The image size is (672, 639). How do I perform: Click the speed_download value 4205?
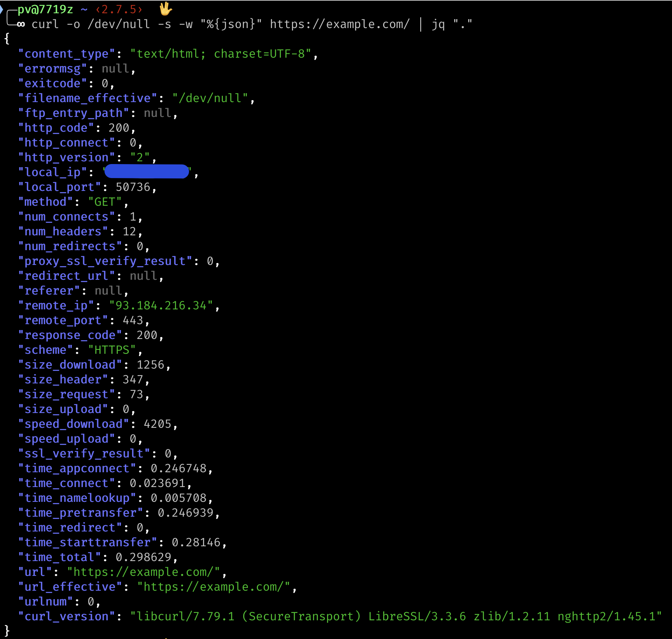click(157, 424)
